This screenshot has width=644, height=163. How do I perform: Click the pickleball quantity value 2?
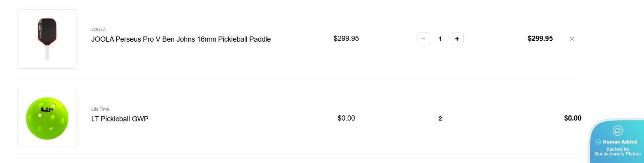440,119
